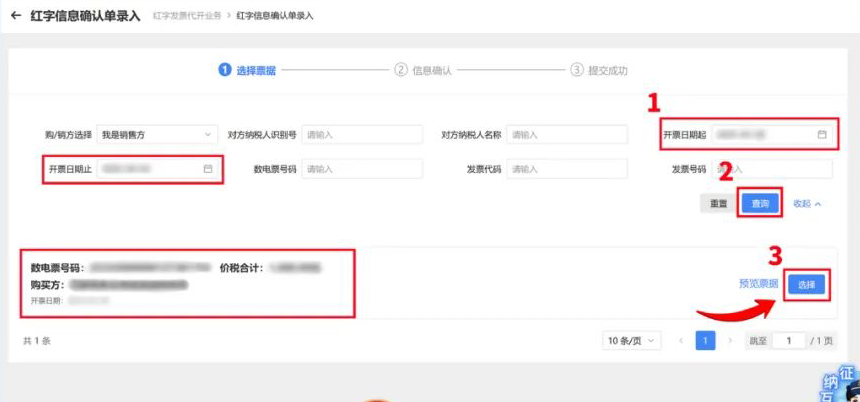Click the 跳至 page number input

pos(789,341)
